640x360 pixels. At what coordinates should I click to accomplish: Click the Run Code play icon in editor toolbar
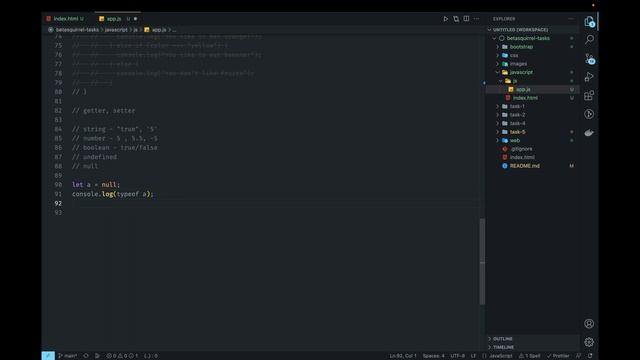(x=446, y=19)
